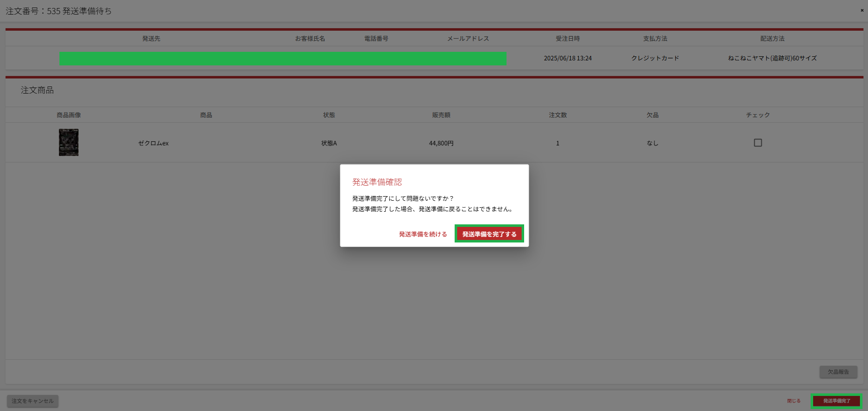Click the 欠品 column header
868x411 pixels.
pos(653,115)
